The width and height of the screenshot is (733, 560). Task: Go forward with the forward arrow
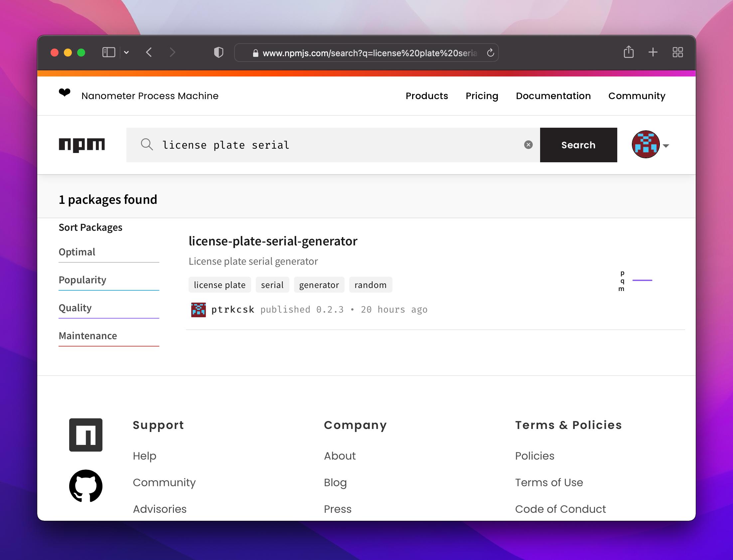point(172,52)
